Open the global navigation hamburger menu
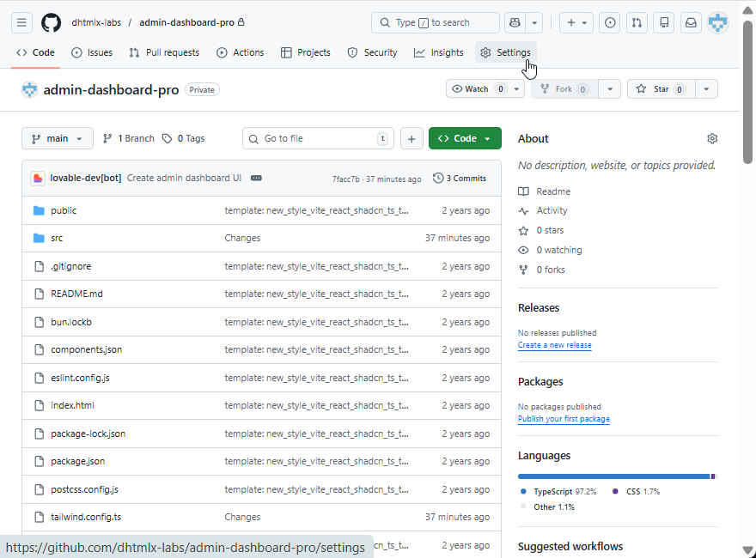The height and width of the screenshot is (558, 756). click(21, 22)
